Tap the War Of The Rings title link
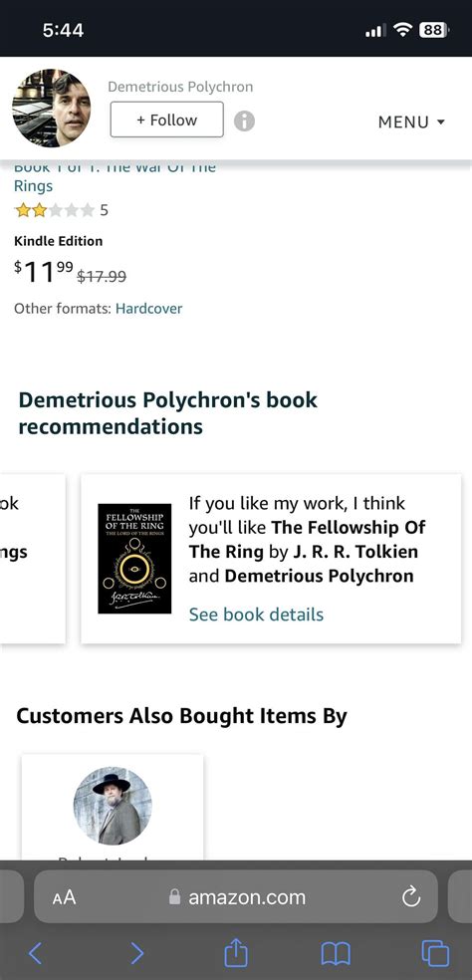Screen dimensions: 472x980 tap(116, 176)
